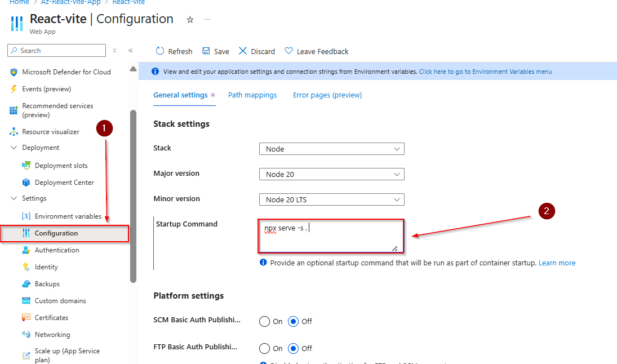Image resolution: width=617 pixels, height=364 pixels.
Task: Click the blue info icon in the banner
Action: 156,71
